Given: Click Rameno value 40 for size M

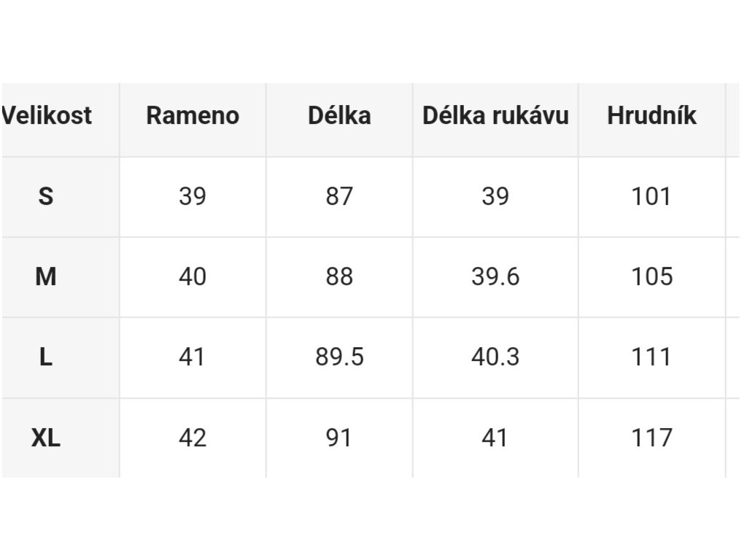Looking at the screenshot, I should pyautogui.click(x=193, y=276).
